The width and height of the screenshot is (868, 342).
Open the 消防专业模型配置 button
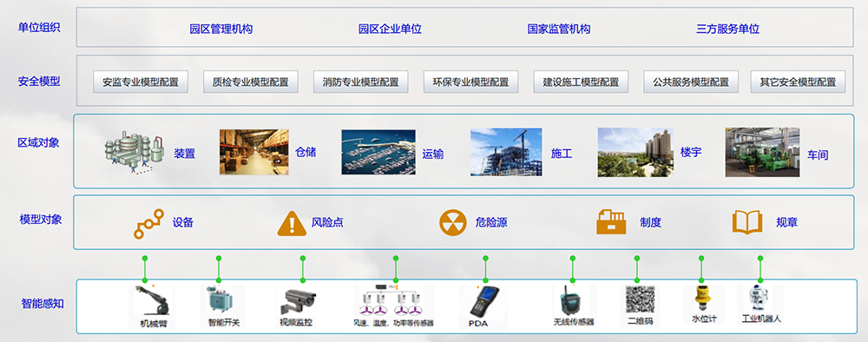pos(360,82)
